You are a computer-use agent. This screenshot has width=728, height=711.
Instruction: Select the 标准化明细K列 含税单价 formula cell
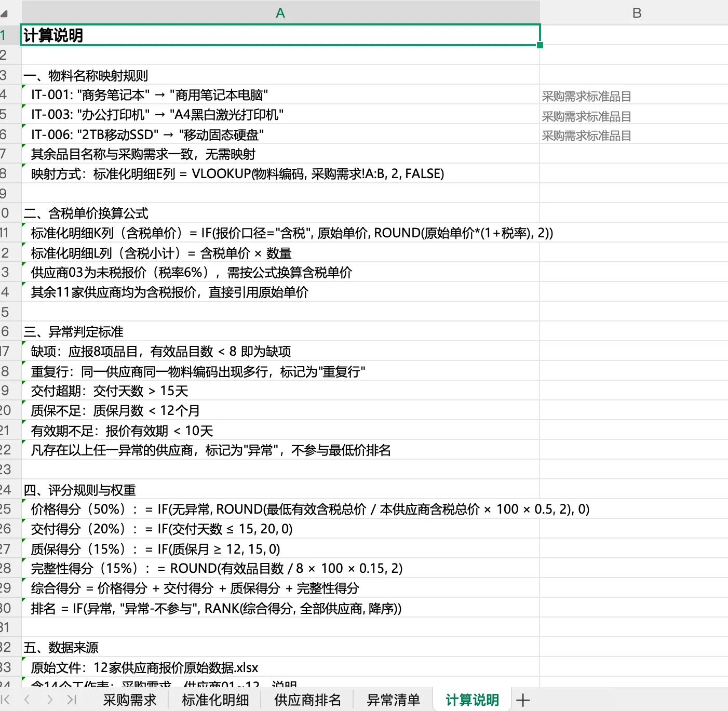pyautogui.click(x=280, y=233)
